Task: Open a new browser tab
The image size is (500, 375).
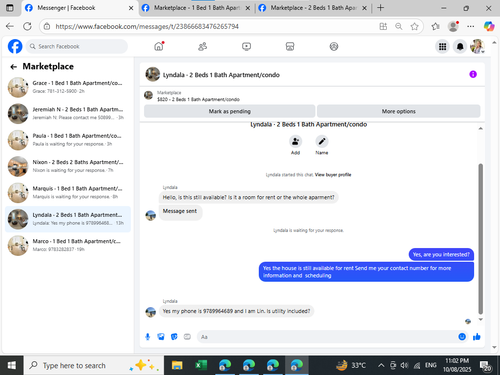Action: (x=380, y=8)
